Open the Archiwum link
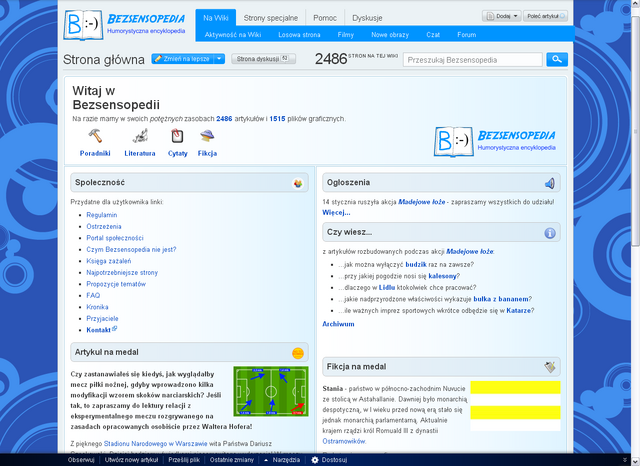Screen dimensions: 640x466 click(338, 324)
